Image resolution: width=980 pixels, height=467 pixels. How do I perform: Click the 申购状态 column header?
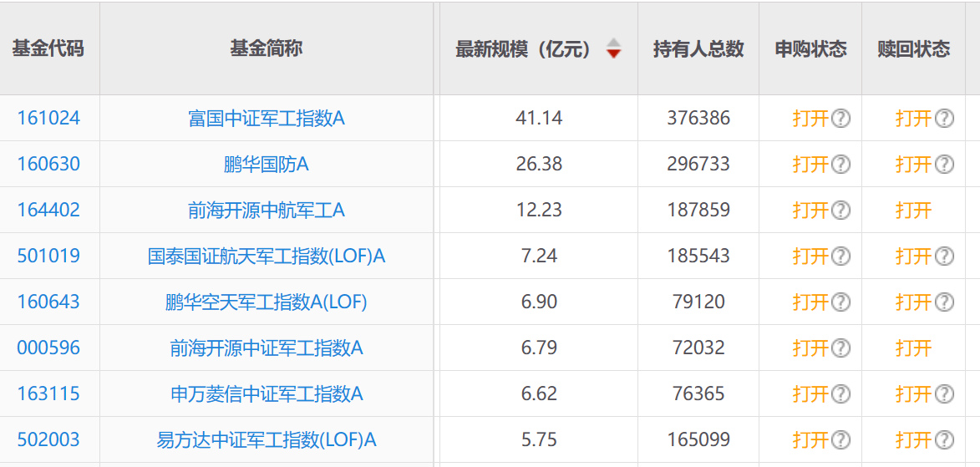(810, 48)
